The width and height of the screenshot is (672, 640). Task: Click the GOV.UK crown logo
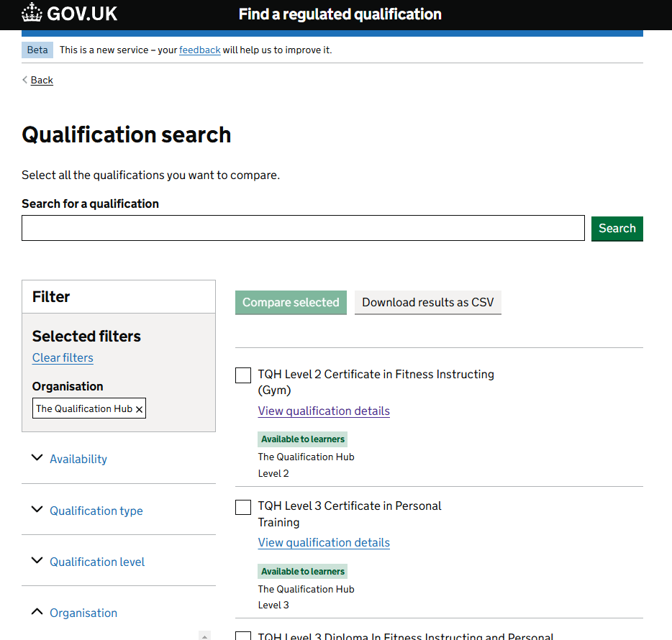[x=32, y=14]
